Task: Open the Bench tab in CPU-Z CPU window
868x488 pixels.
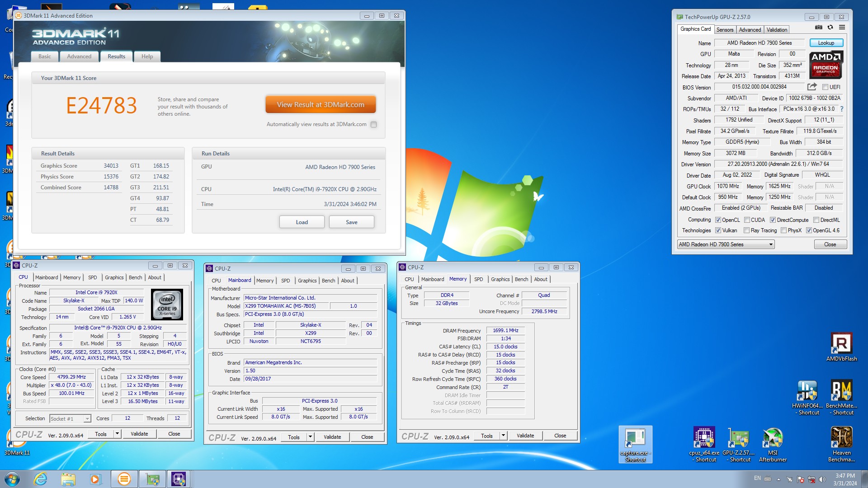Action: click(135, 277)
